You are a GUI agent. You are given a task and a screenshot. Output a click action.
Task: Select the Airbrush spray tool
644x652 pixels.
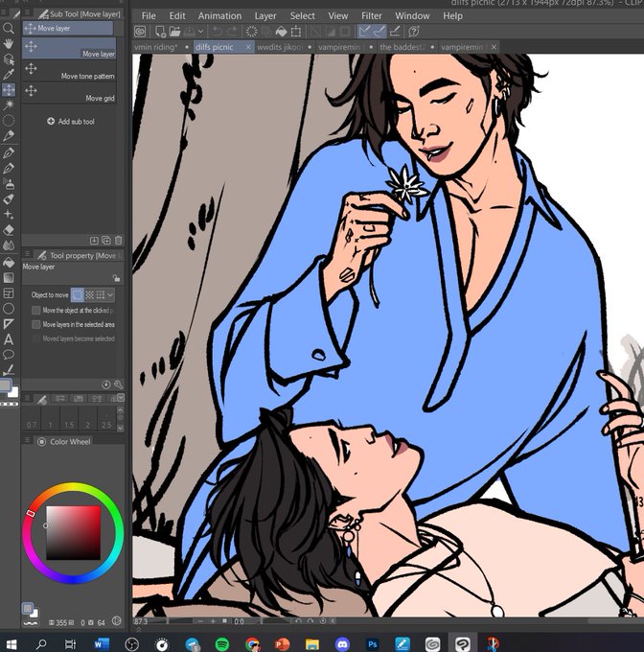9,183
